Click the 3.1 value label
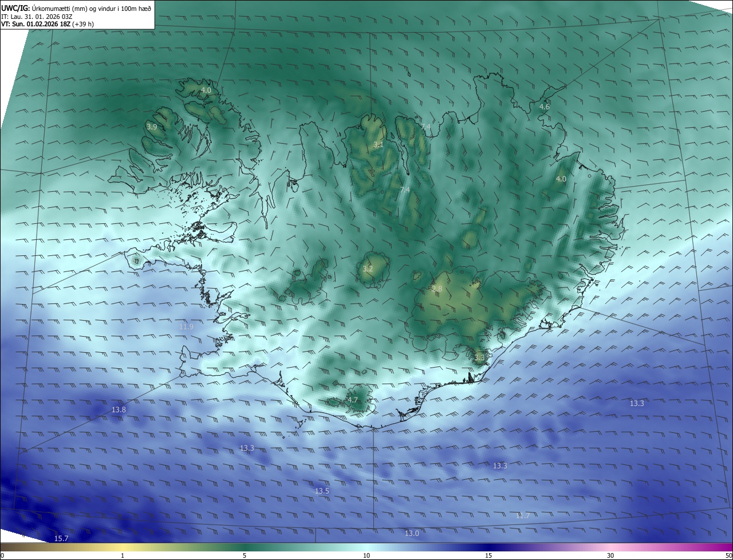 coord(379,145)
